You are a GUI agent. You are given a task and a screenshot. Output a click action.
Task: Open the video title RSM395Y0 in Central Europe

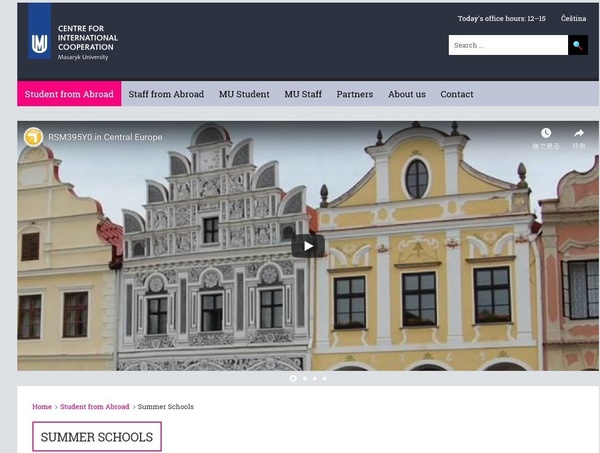(105, 137)
